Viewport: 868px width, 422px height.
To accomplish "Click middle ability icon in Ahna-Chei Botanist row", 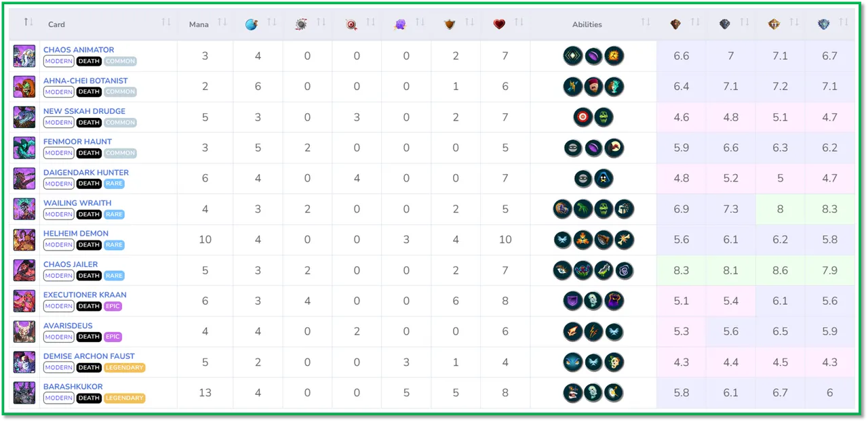I will 593,87.
